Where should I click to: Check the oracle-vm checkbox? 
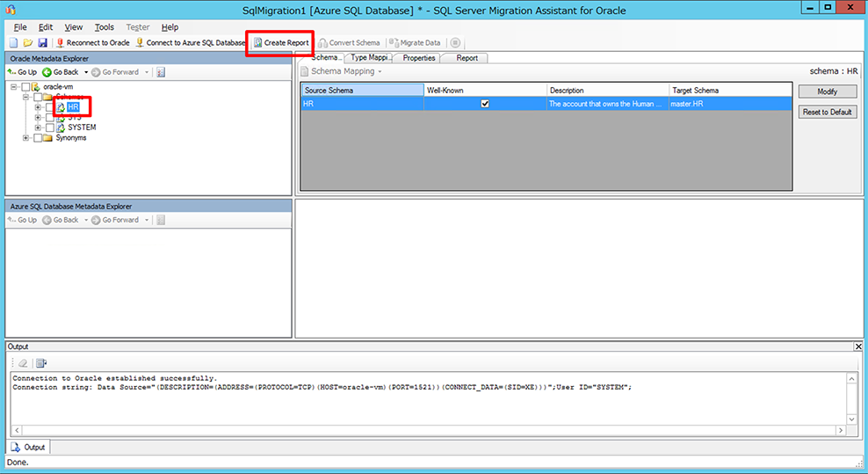click(x=25, y=87)
